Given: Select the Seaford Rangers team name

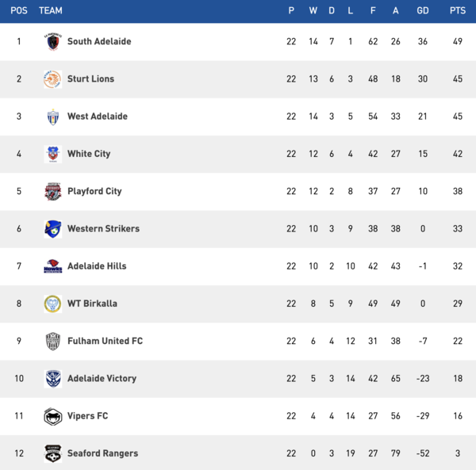Looking at the screenshot, I should tap(102, 453).
